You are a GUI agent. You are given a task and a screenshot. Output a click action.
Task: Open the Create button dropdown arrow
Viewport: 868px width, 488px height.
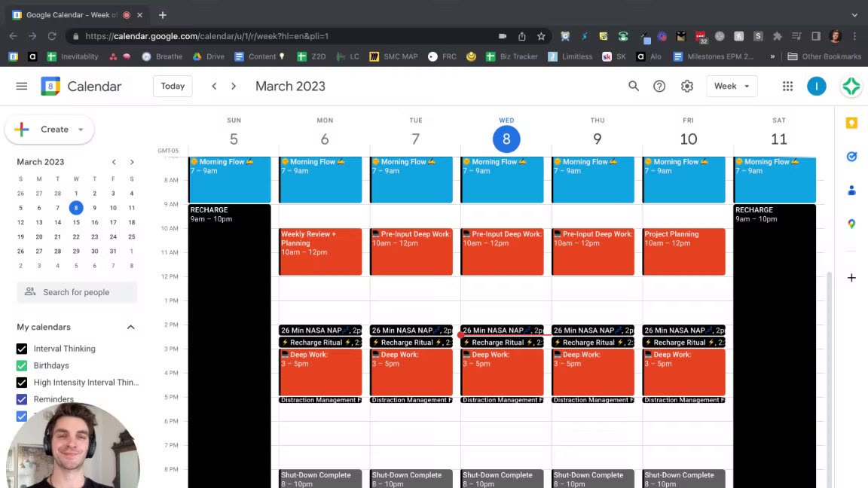point(81,130)
